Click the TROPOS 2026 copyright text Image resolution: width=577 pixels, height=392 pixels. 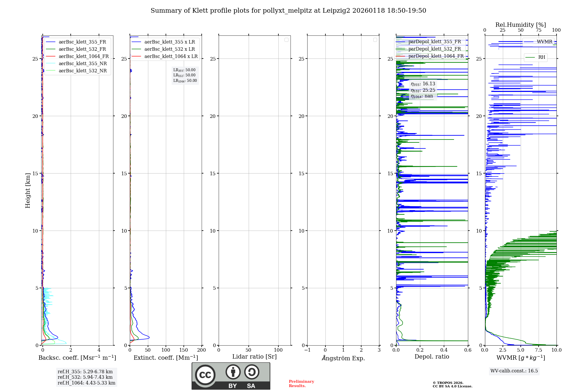pyautogui.click(x=448, y=383)
